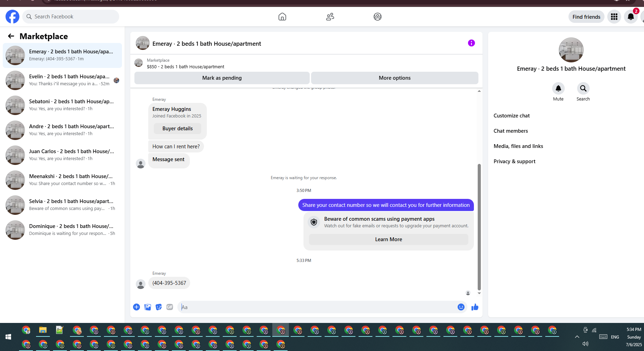Click the shield icon in scam warning
Screen dimensions: 644x351
[314, 222]
